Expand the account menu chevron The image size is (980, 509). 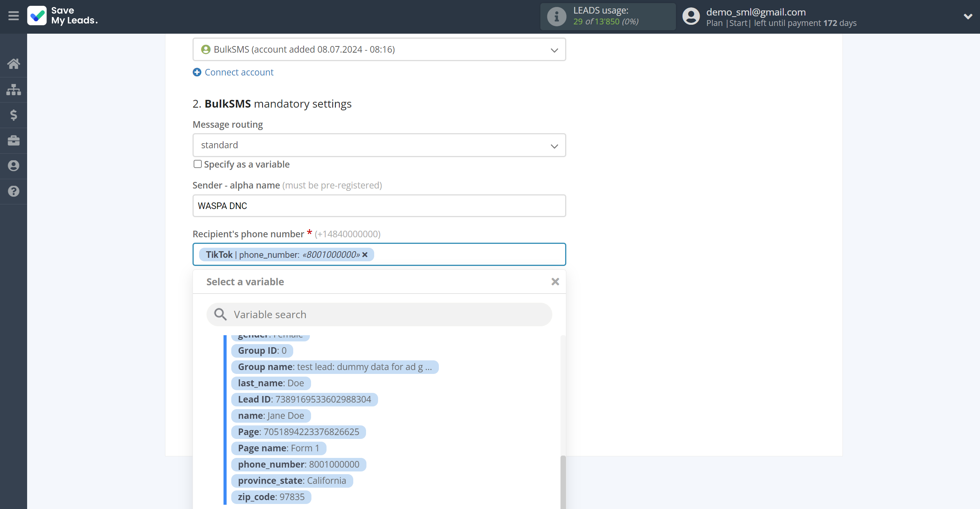[x=968, y=16]
